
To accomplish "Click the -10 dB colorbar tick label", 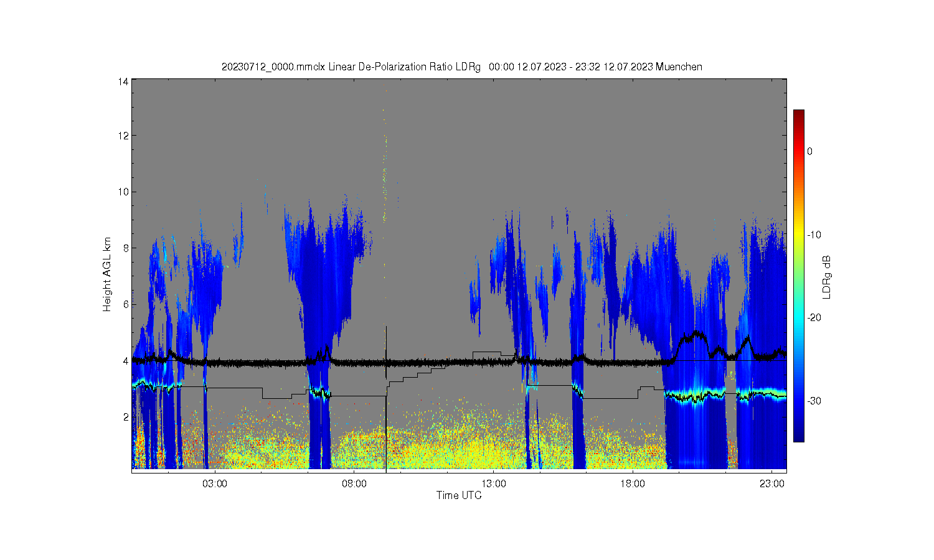I will point(814,235).
